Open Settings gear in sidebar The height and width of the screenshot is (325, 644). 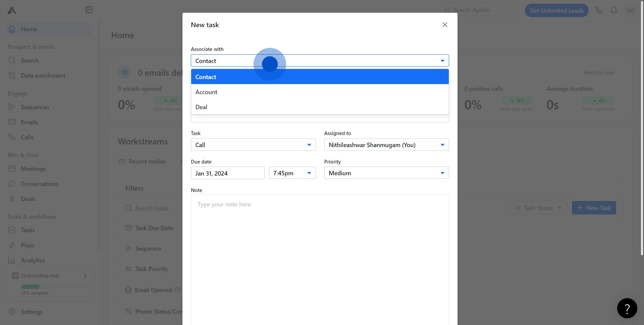[12, 312]
